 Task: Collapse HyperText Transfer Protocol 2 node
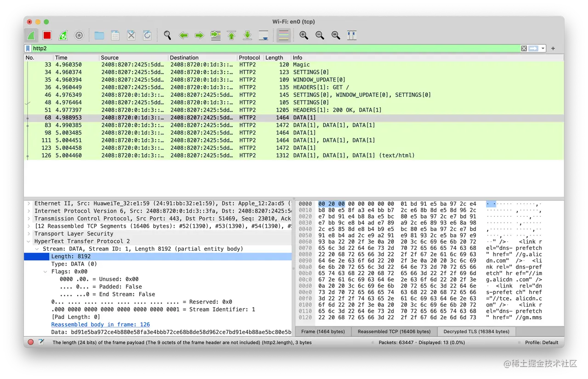coord(29,241)
